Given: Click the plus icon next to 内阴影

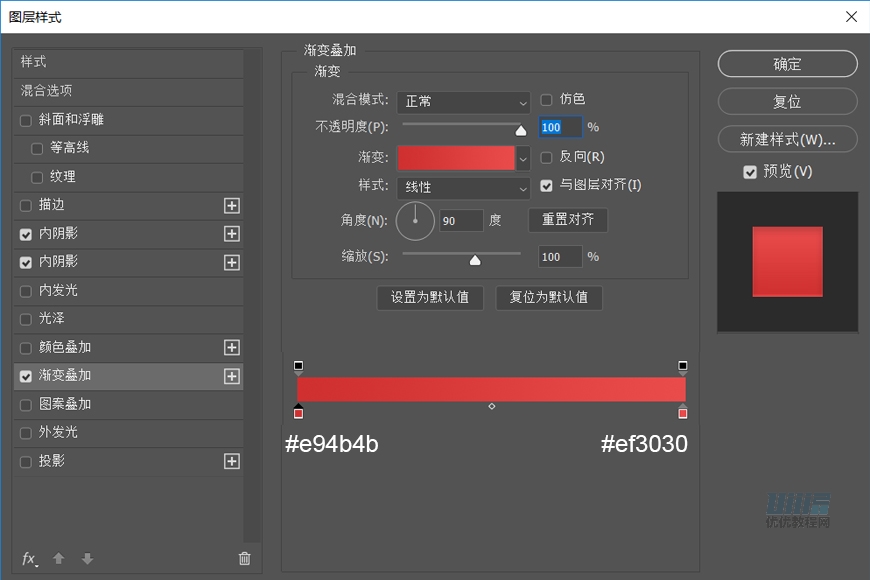Looking at the screenshot, I should coord(232,234).
